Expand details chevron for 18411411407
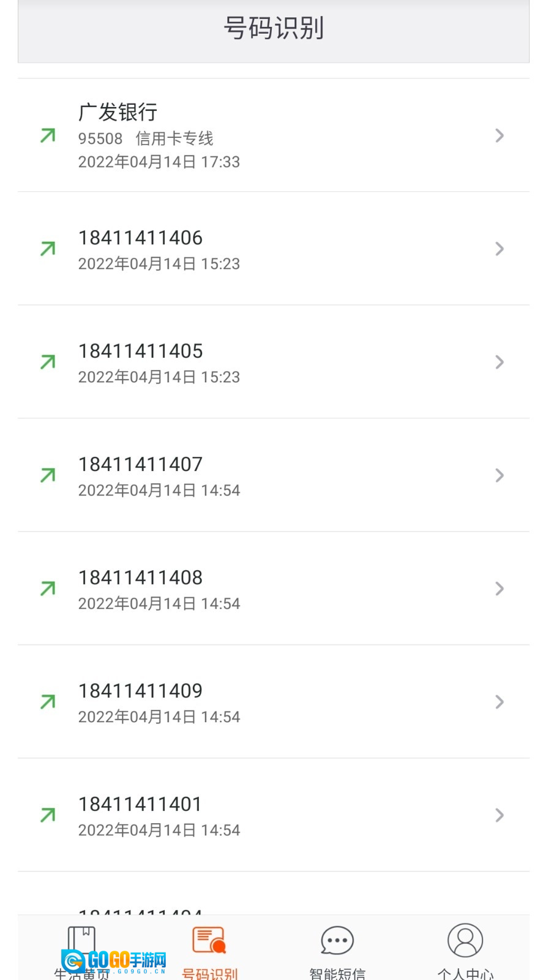Viewport: 551px width, 980px height. pos(500,475)
